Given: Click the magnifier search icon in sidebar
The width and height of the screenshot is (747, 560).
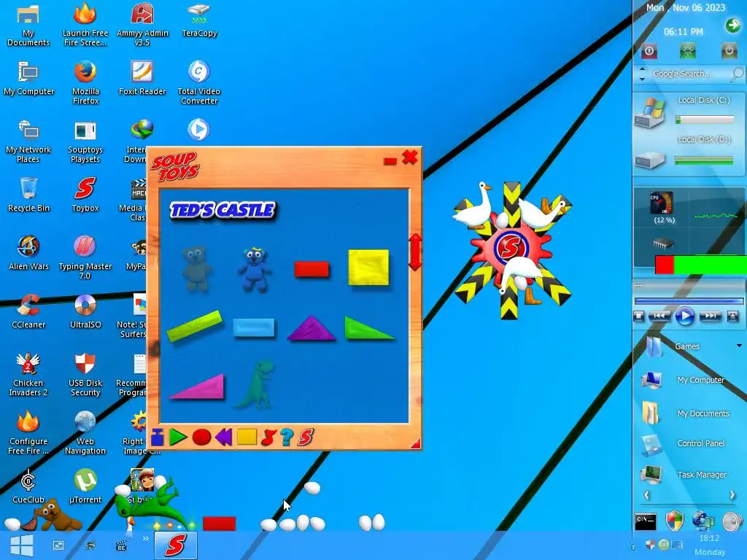Looking at the screenshot, I should (737, 74).
